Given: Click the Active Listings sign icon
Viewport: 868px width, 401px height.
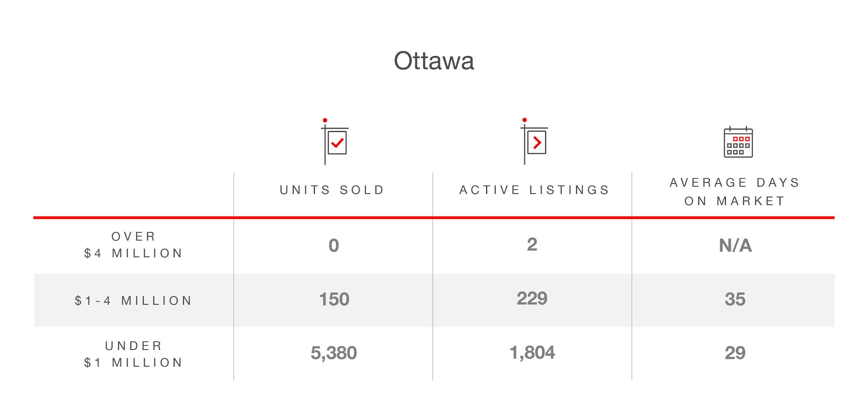Looking at the screenshot, I should (534, 141).
